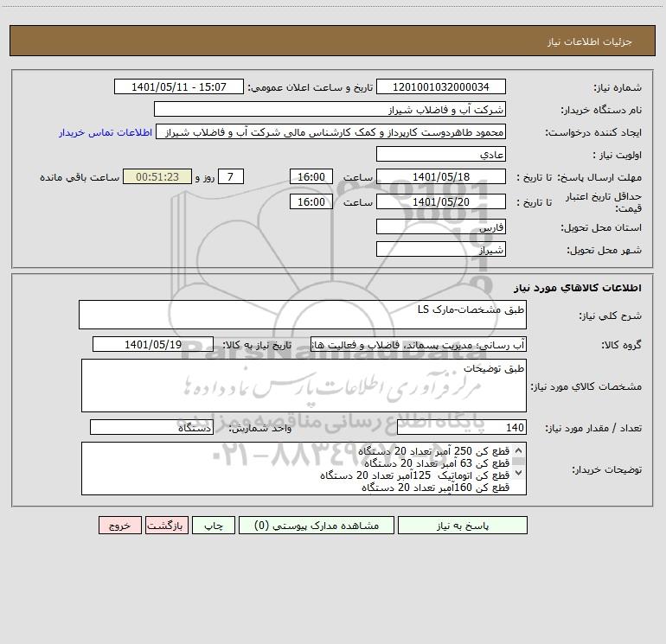666x644 pixels.
Task: Click goods specification box 'طبق توضیحات'
Action: click(304, 386)
